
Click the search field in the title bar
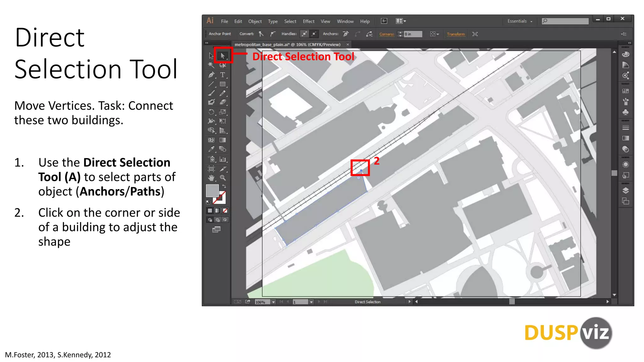tap(565, 21)
